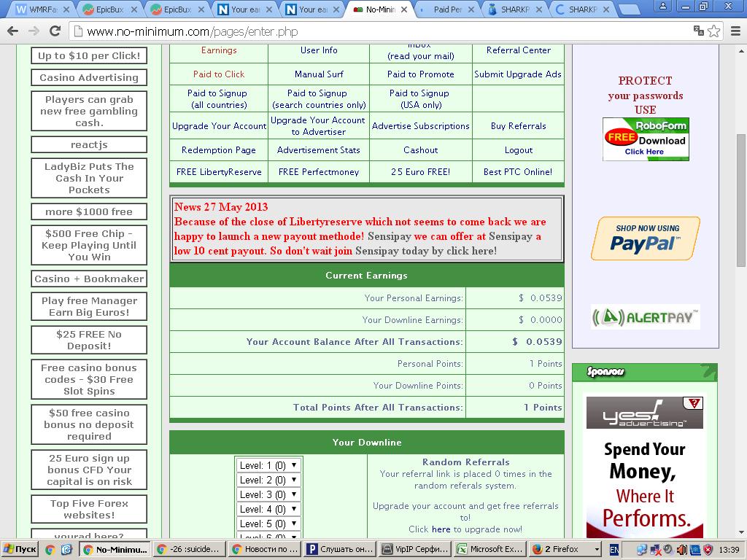Open the Chrome menu hamburger icon
This screenshot has width=747, height=560.
coord(735,31)
